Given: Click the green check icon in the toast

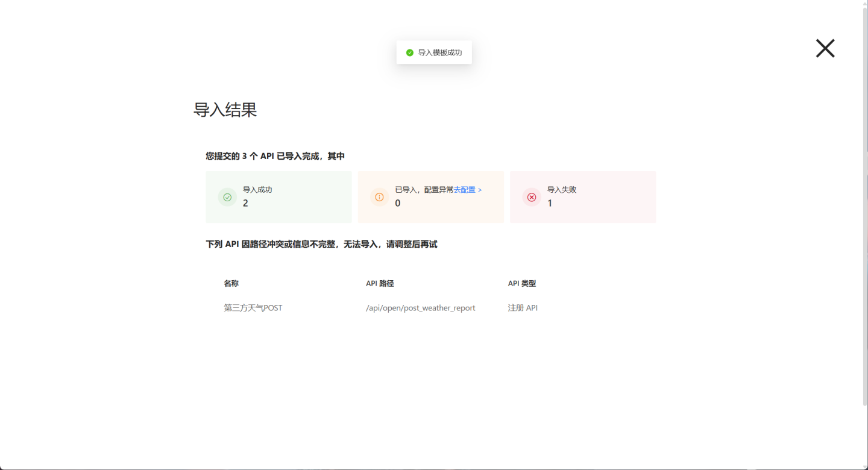Looking at the screenshot, I should (410, 53).
